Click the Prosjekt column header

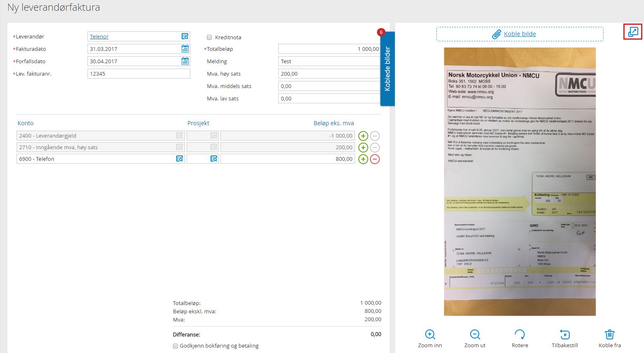(x=198, y=123)
